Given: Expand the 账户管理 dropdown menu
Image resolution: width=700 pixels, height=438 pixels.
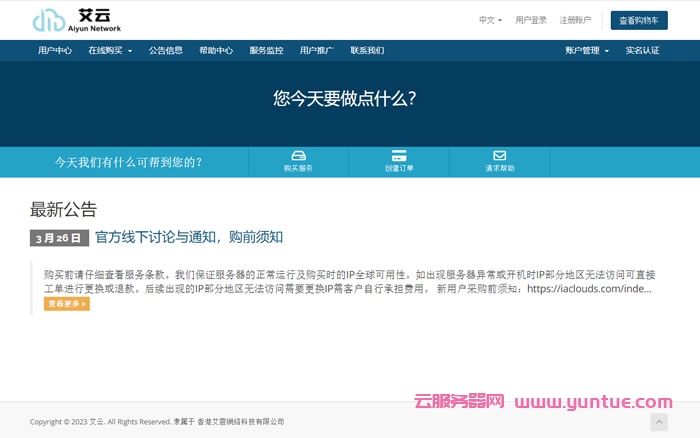Looking at the screenshot, I should pyautogui.click(x=586, y=51).
